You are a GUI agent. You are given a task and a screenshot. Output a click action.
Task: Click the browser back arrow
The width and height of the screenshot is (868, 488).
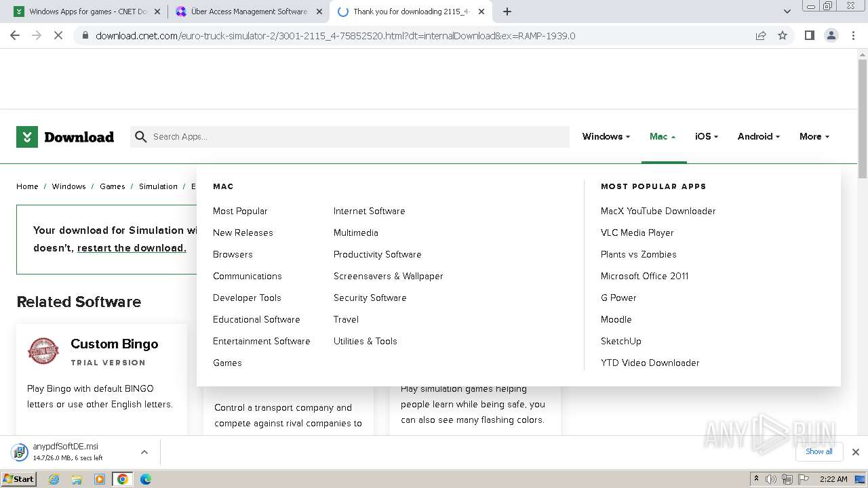(15, 36)
